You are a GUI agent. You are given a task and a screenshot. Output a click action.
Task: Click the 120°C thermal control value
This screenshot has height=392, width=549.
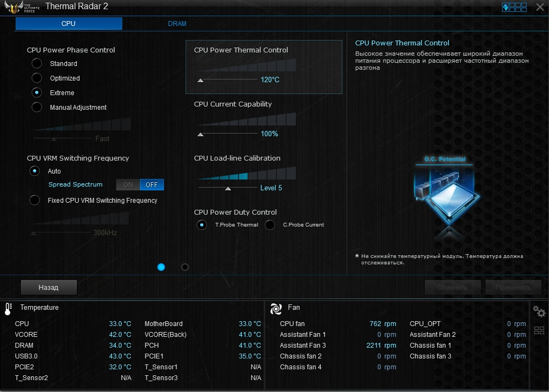click(x=270, y=79)
